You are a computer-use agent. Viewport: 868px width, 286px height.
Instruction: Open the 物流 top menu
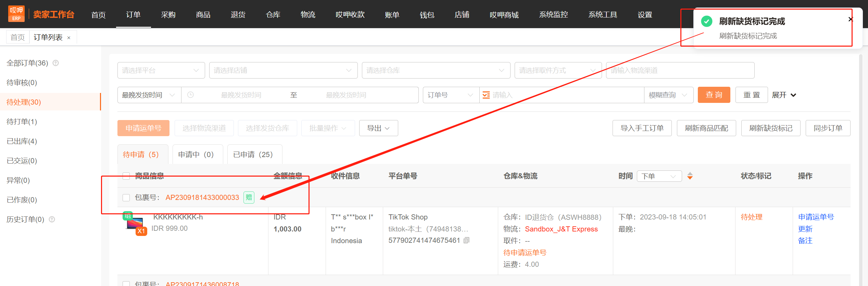(x=308, y=15)
